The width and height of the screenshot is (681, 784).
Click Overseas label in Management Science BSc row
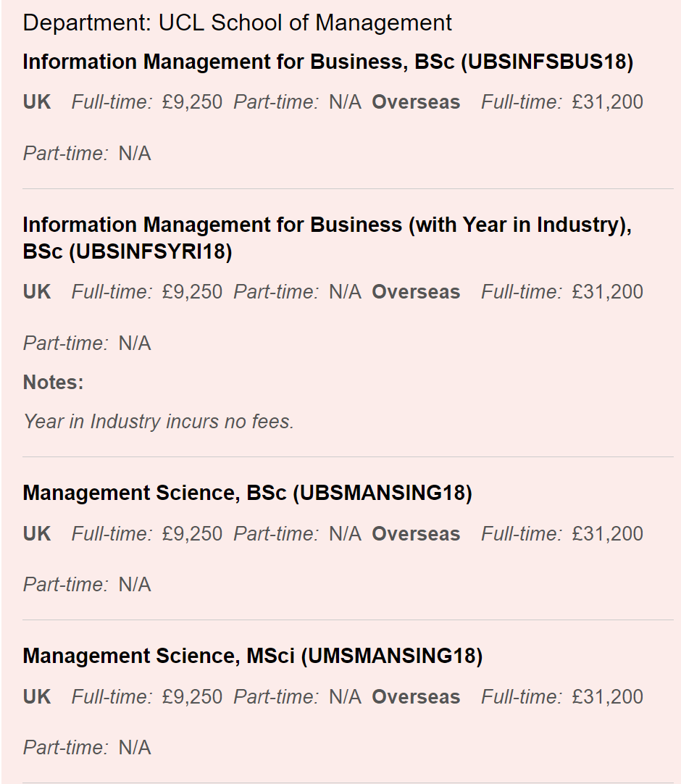click(416, 534)
